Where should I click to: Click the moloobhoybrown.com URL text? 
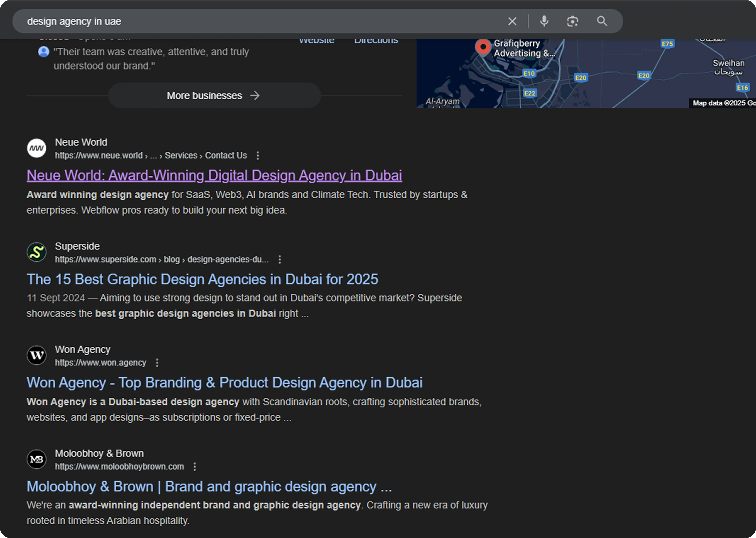(x=119, y=467)
